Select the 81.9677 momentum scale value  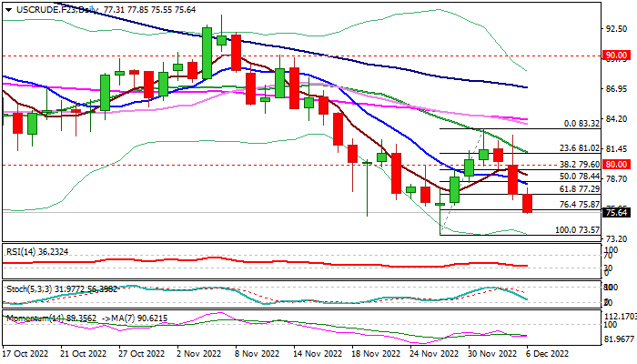619,339
